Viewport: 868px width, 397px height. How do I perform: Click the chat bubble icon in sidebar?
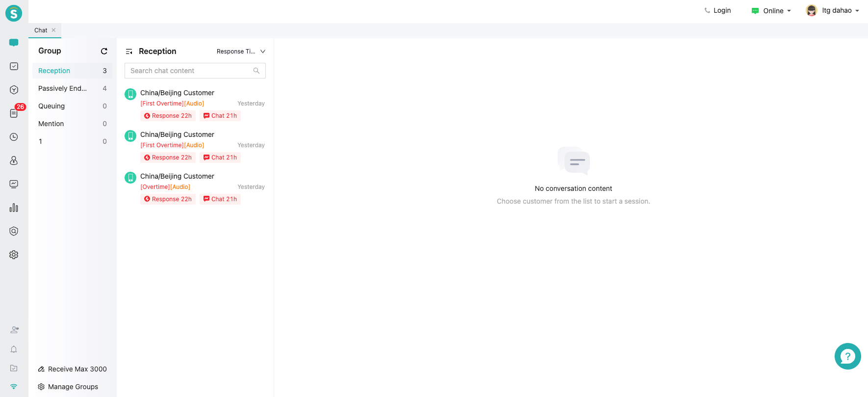(x=14, y=43)
